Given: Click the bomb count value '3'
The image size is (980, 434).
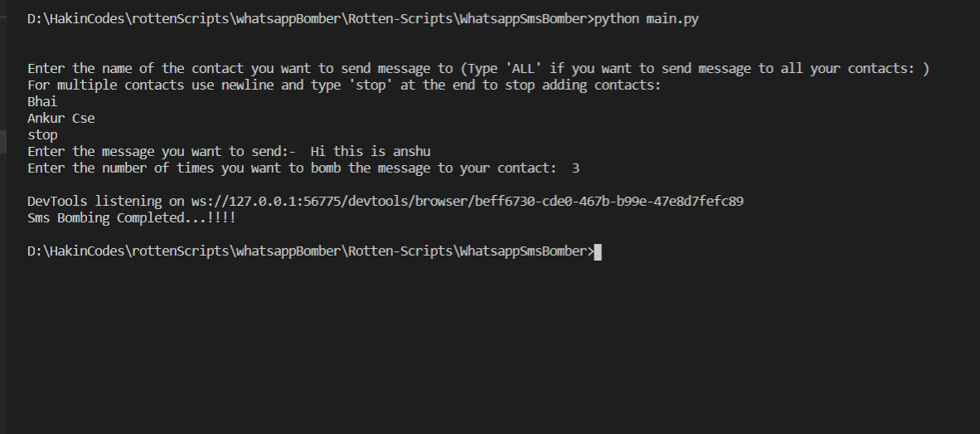Looking at the screenshot, I should (x=575, y=168).
